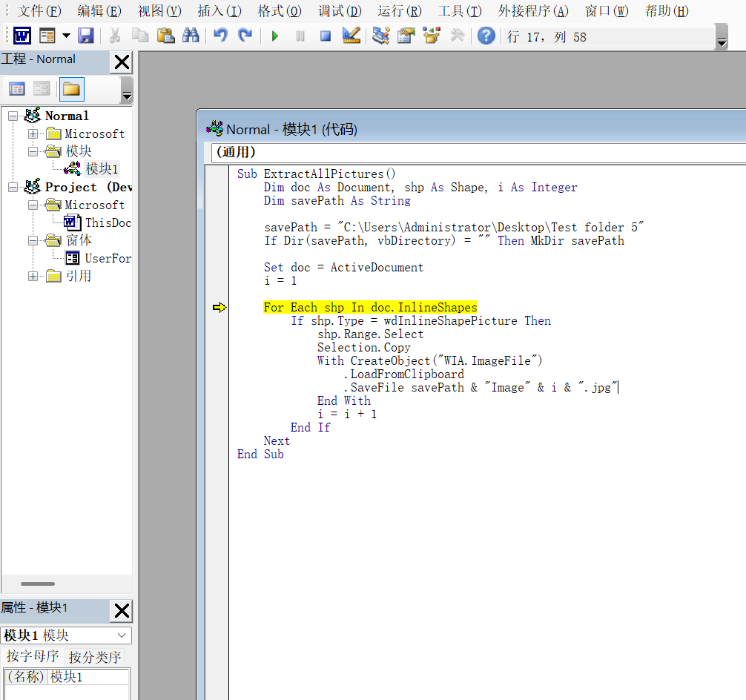Select 模块1 in the project tree
This screenshot has width=746, height=700.
point(102,169)
